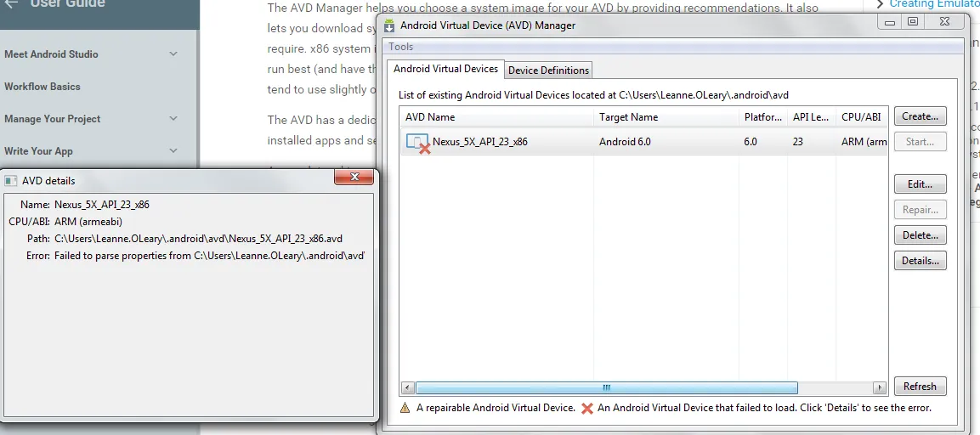Open the Creating Emulator link on the right
Image resolution: width=980 pixels, height=435 pixels.
click(934, 3)
